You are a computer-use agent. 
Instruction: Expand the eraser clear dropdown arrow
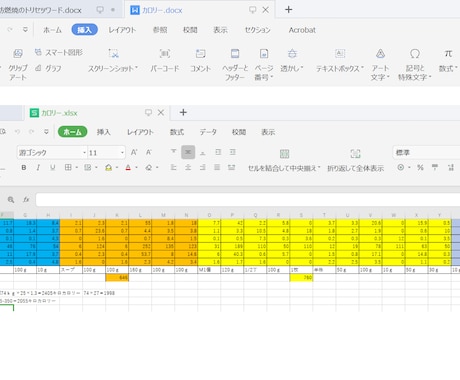coord(157,168)
